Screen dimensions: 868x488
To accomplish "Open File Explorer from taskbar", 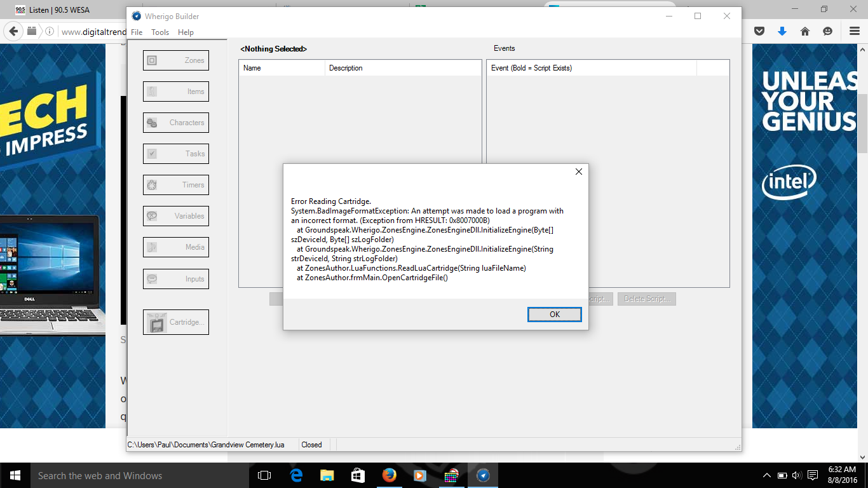I will 327,475.
